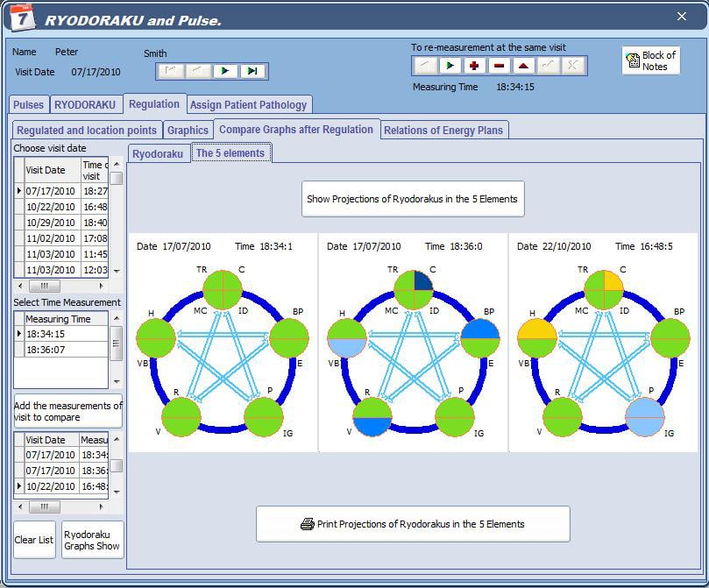
Task: Switch to the Pulses tab
Action: [28, 105]
